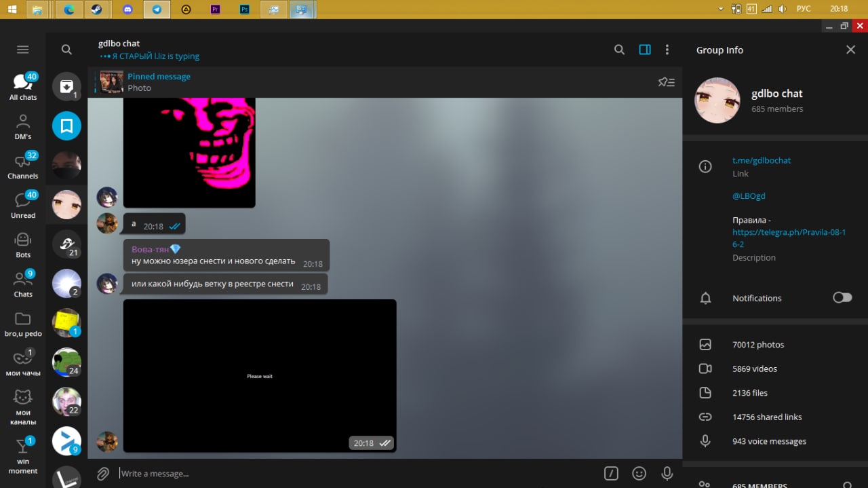The width and height of the screenshot is (868, 488).
Task: Select the DM's folder
Action: (x=23, y=126)
